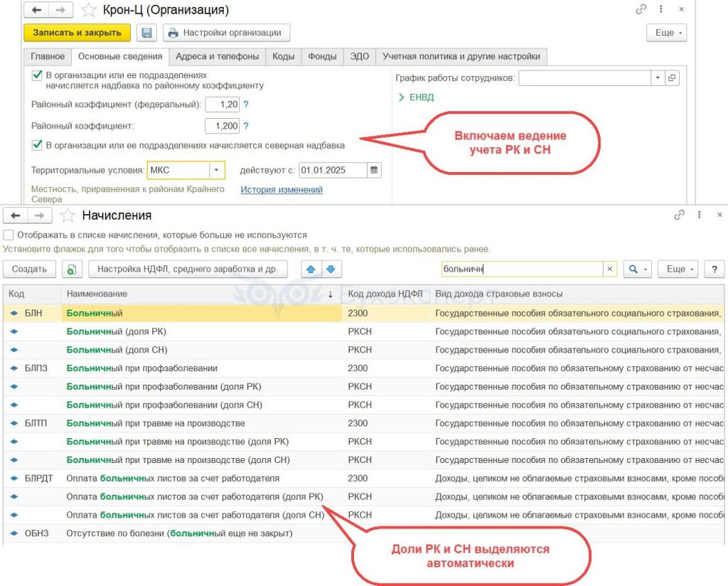Screen dimensions: 728x586
Task: Toggle northern allowance accrual checkbox
Action: [37, 145]
